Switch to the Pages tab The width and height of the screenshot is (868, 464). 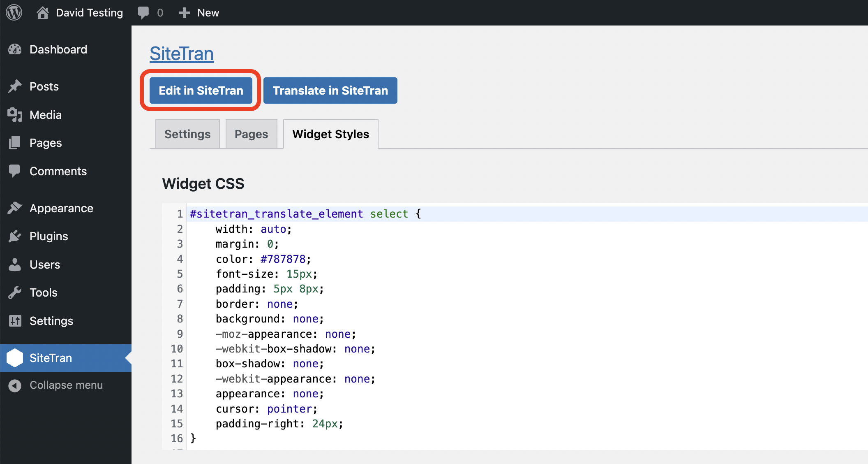coord(251,135)
